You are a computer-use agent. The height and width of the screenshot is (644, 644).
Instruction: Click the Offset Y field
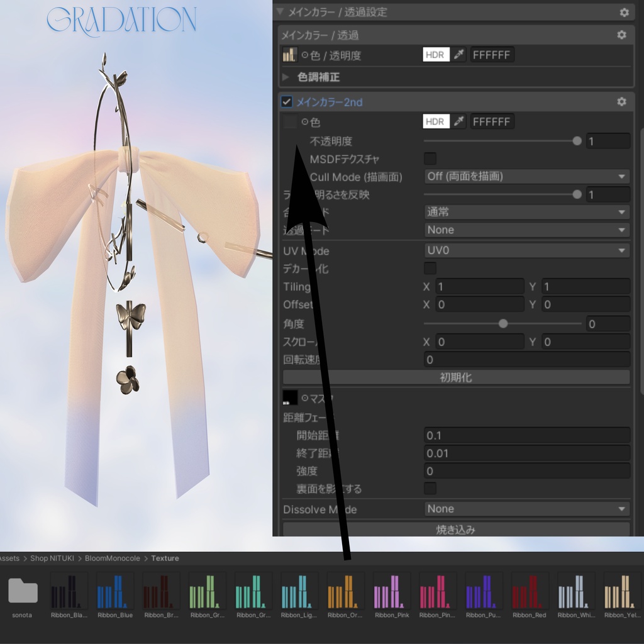pos(586,304)
